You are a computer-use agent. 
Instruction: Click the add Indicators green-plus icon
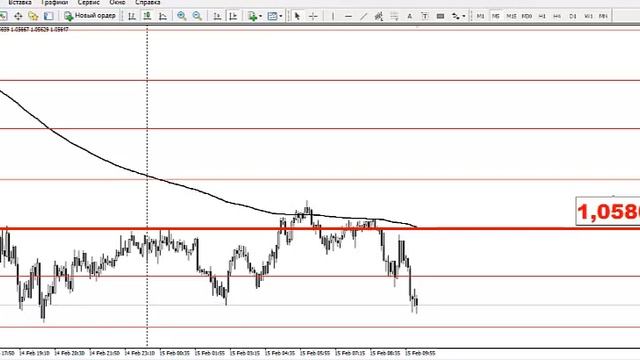252,16
